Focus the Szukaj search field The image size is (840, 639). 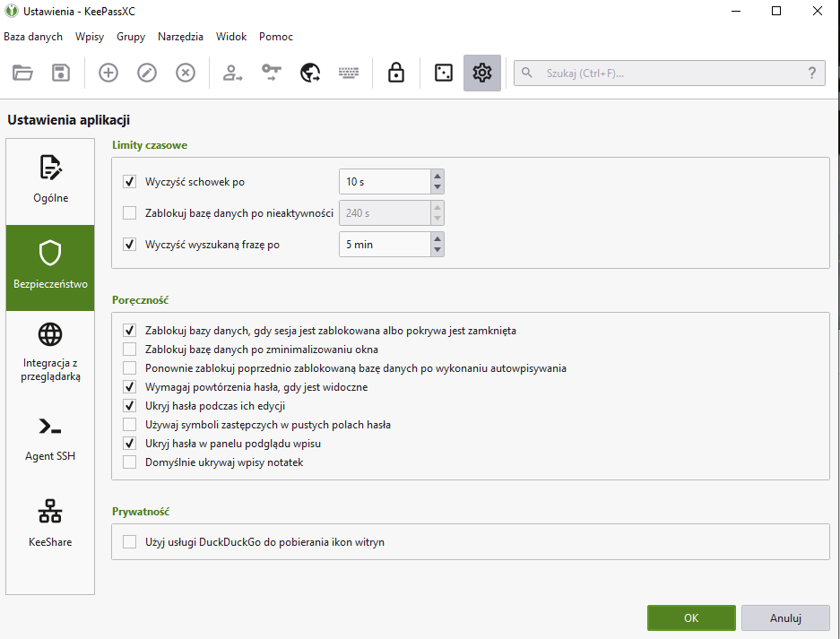(x=670, y=73)
